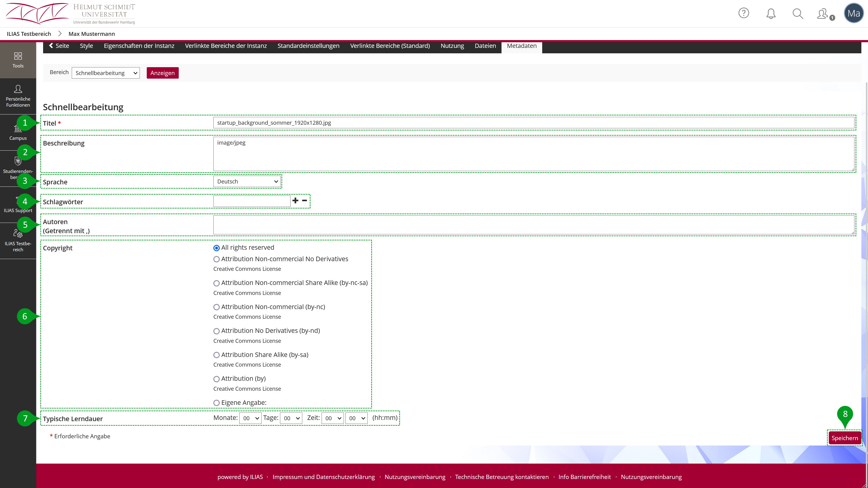Viewport: 868px width, 488px height.
Task: Click into the Beschreibung text area
Action: coord(534,154)
